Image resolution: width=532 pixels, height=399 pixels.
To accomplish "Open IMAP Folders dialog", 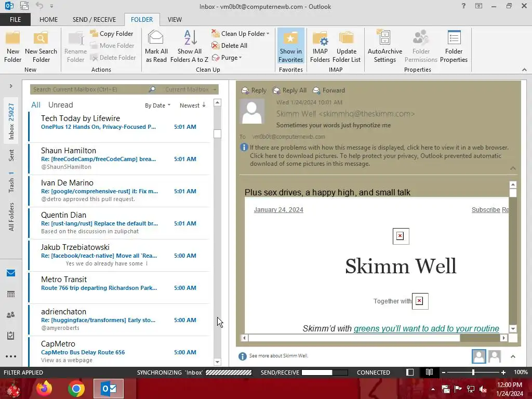I will coord(320,47).
